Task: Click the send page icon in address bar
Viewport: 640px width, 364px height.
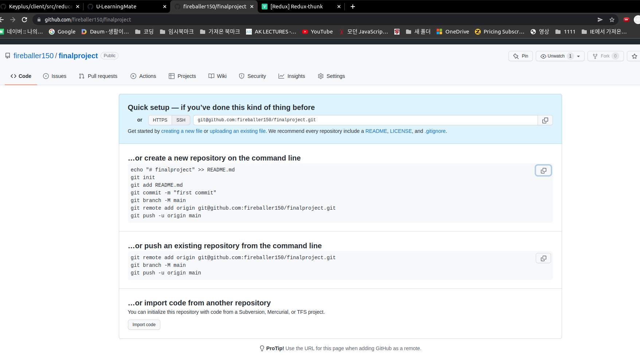Action: [x=600, y=20]
